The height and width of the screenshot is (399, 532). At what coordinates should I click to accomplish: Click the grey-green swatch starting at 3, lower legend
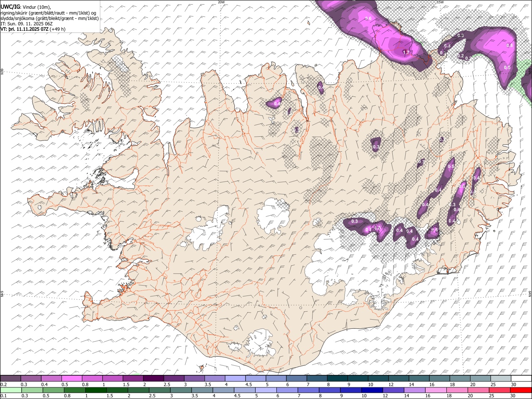181,390
